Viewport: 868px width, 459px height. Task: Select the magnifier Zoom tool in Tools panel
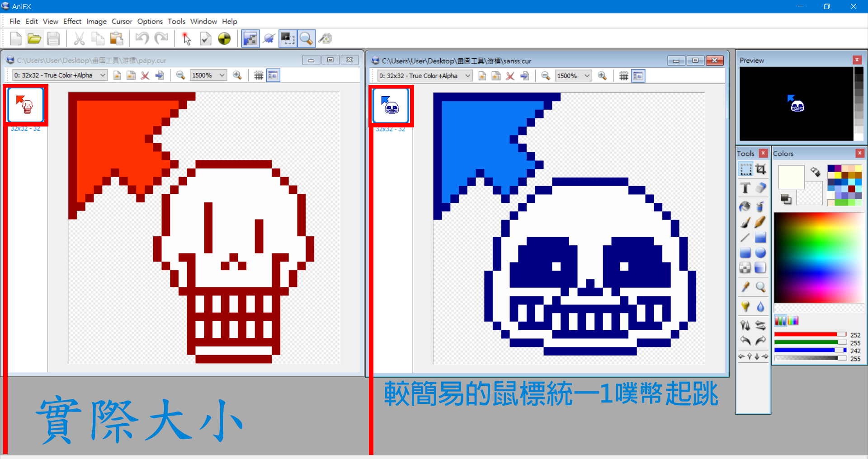(x=761, y=287)
